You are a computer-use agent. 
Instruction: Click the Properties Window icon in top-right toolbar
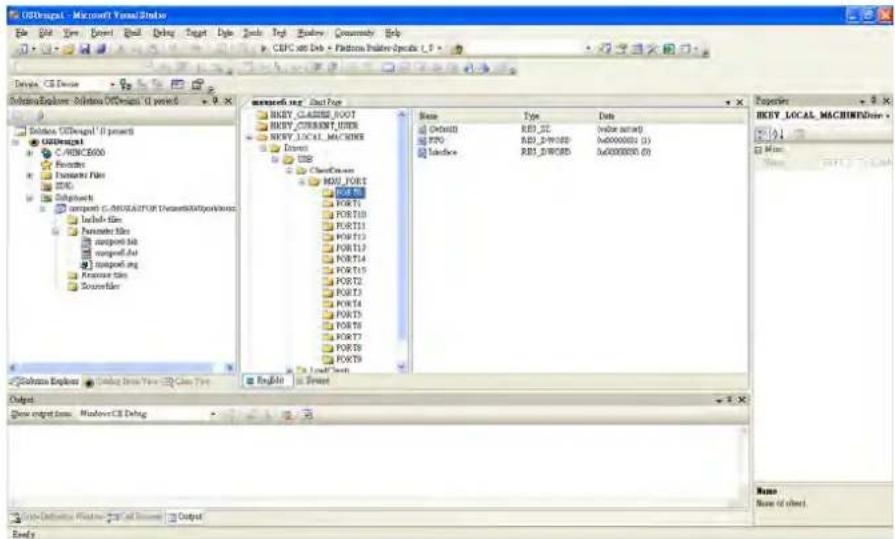pos(621,50)
